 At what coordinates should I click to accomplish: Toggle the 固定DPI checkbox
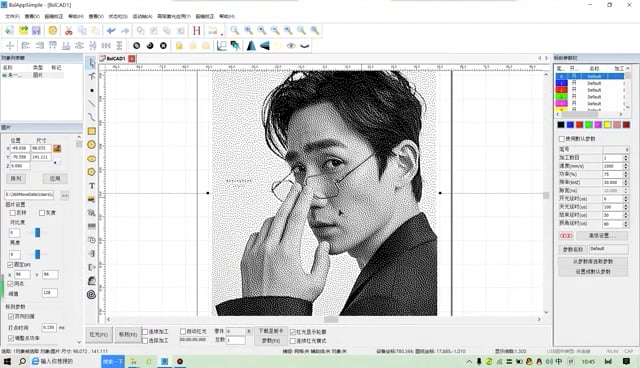pyautogui.click(x=11, y=264)
